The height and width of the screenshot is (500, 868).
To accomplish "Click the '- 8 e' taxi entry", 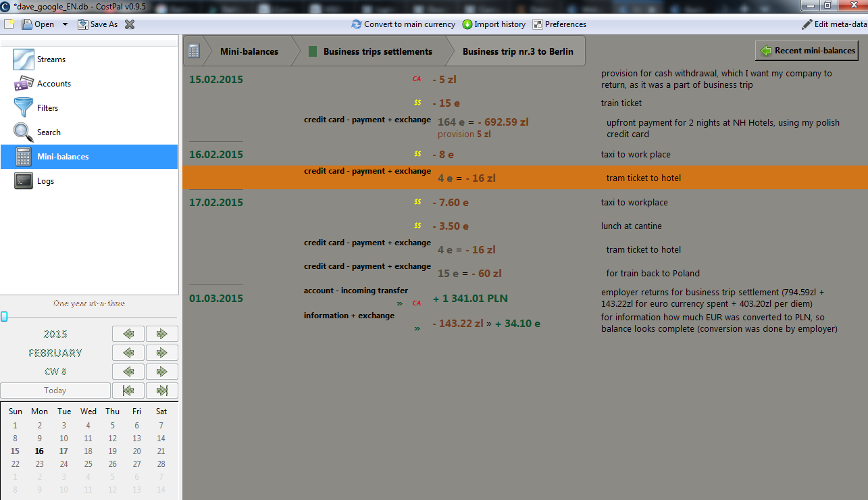I will (443, 155).
